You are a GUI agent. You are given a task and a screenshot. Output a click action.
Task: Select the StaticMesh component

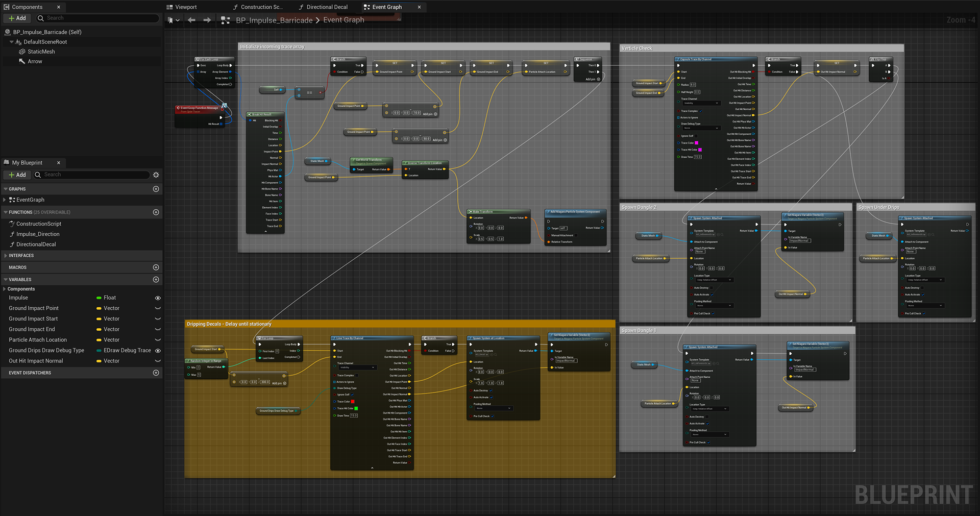41,52
